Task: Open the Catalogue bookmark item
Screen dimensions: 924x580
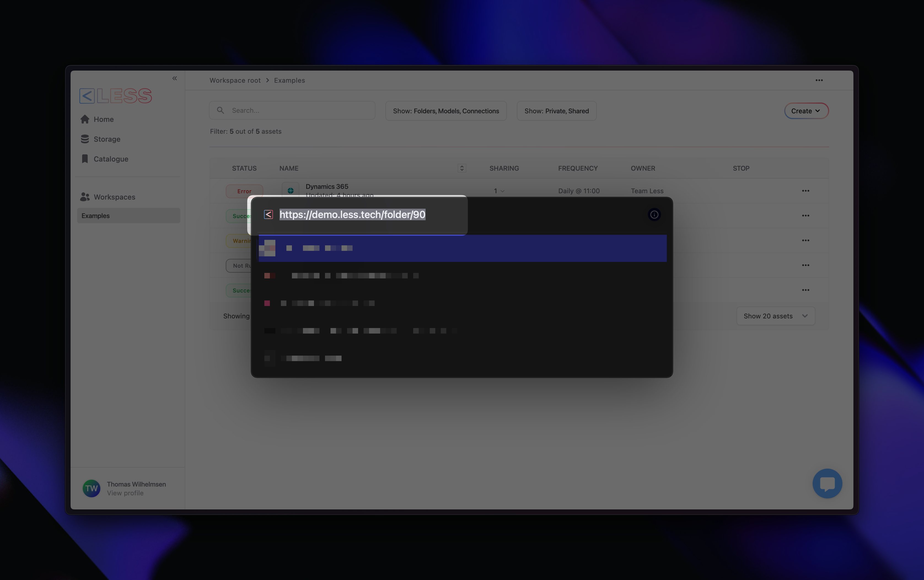Action: click(111, 159)
